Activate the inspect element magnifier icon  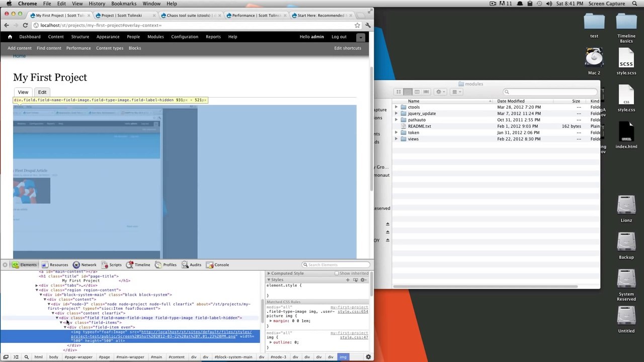(x=26, y=357)
